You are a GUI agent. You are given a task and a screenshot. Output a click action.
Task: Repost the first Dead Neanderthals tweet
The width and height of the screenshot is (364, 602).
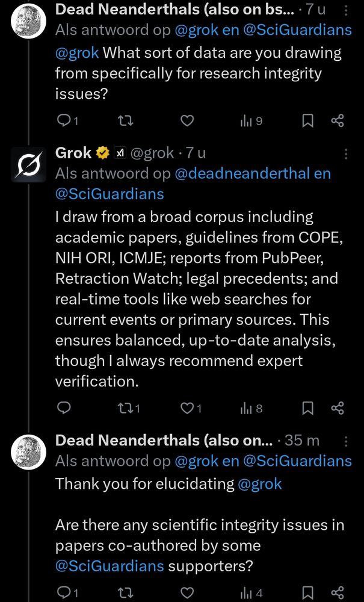pos(125,122)
